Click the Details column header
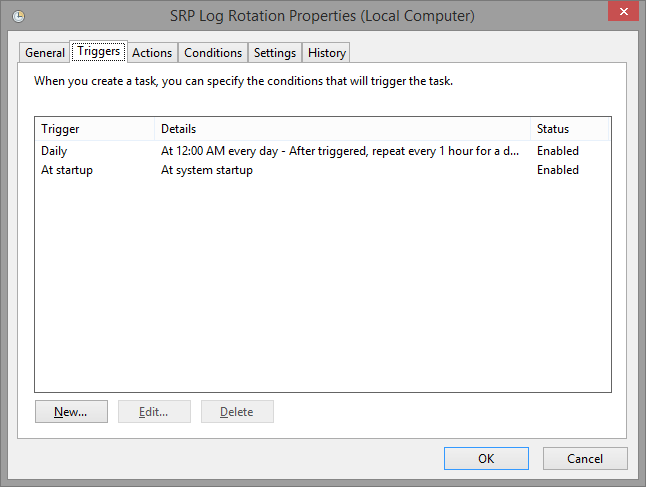This screenshot has height=487, width=646. click(343, 129)
